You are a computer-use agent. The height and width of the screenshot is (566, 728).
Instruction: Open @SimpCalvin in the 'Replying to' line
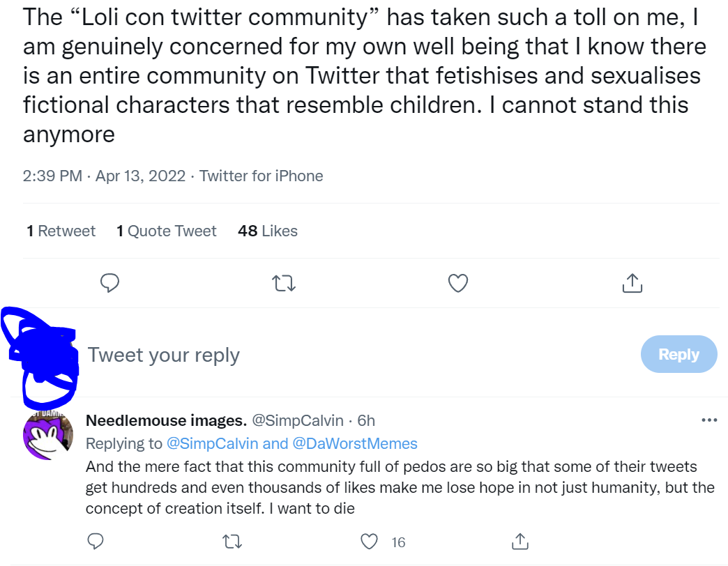click(x=212, y=443)
